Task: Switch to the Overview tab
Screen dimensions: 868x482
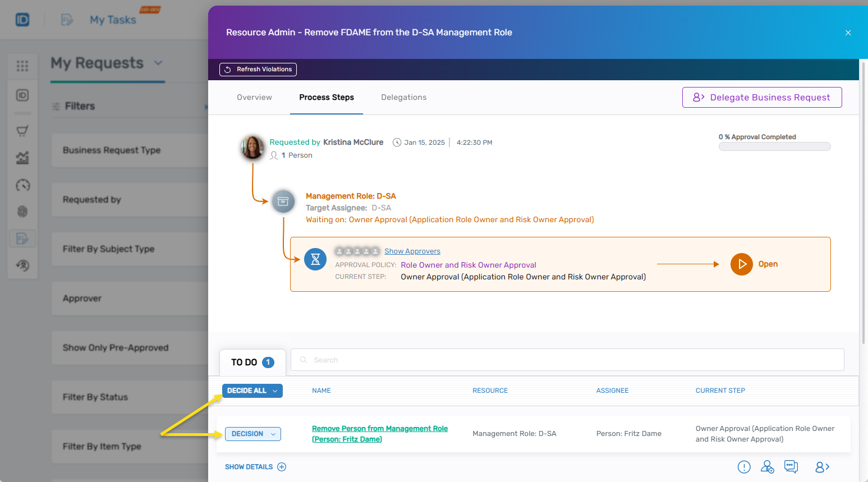Action: (254, 98)
